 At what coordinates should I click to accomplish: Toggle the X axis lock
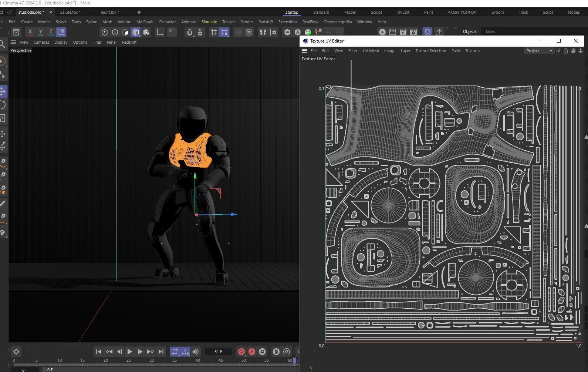pos(30,32)
